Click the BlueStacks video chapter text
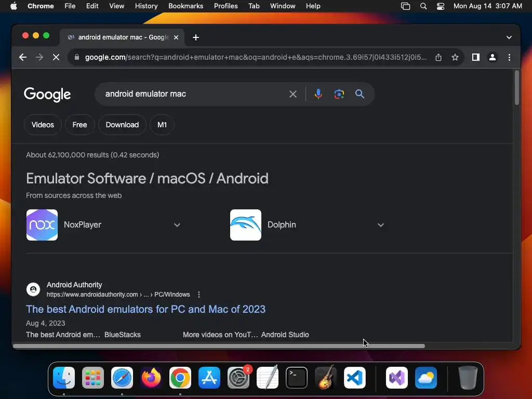This screenshot has width=532, height=399. [123, 335]
